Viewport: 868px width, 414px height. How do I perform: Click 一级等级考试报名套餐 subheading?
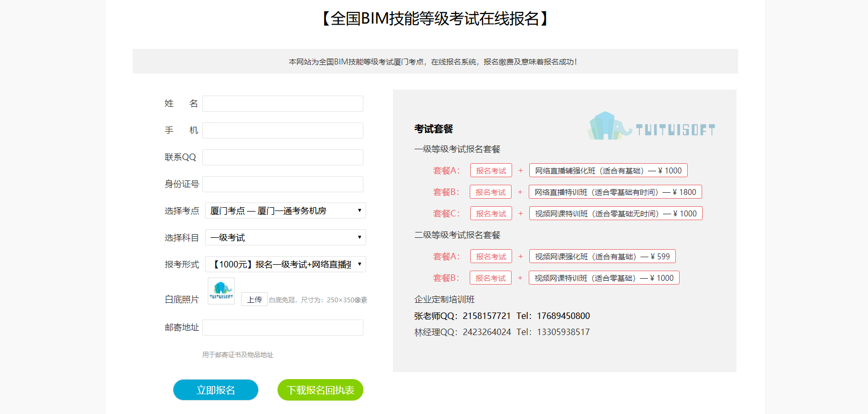[457, 149]
